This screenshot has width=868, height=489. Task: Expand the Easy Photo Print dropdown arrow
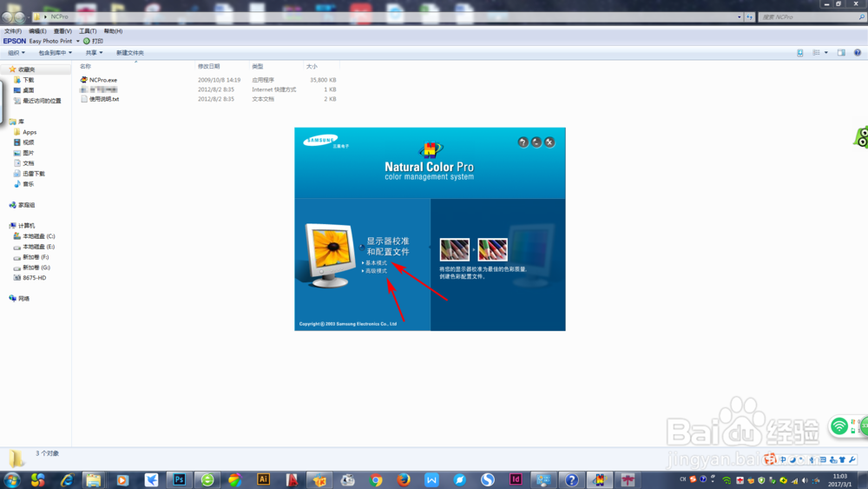coord(77,41)
